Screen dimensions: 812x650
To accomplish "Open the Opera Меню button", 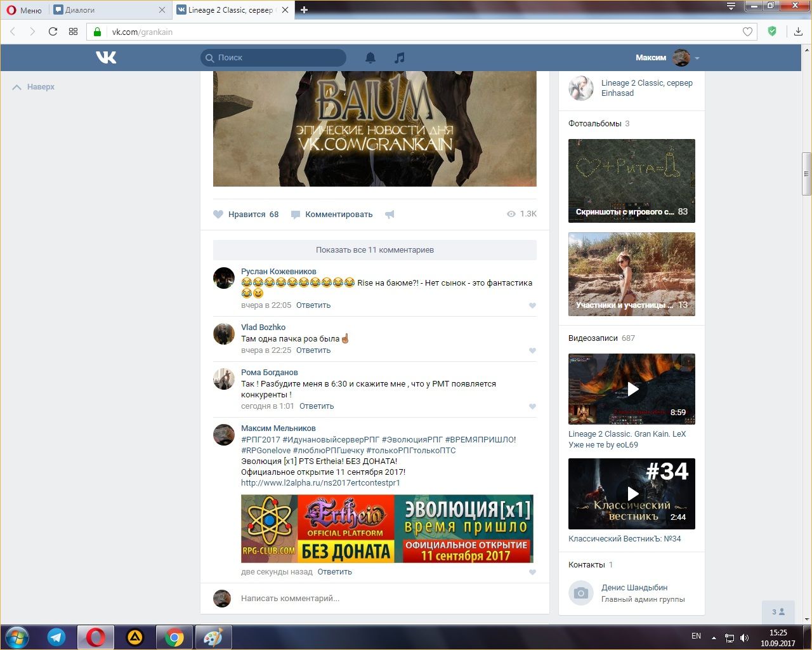I will coord(24,10).
